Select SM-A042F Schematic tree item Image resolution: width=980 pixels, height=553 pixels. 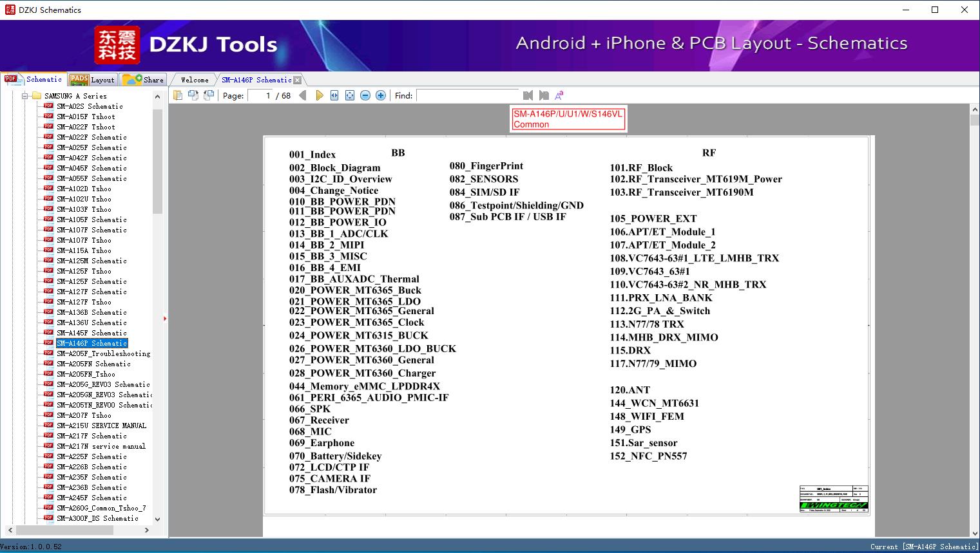point(91,158)
